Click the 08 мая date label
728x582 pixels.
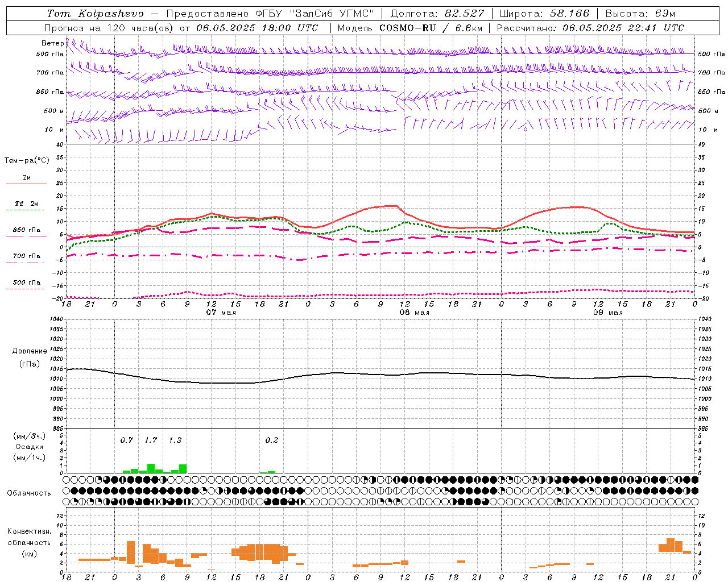[415, 313]
